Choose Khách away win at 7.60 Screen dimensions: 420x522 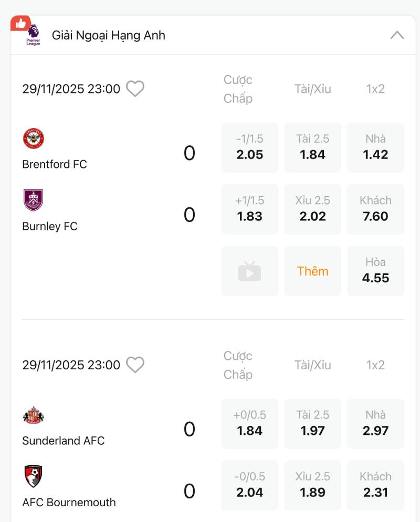click(x=375, y=209)
